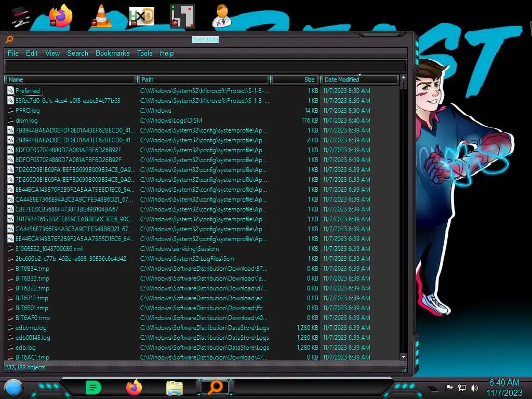Image resolution: width=532 pixels, height=399 pixels.
Task: Open the gray maze-like desktop icon
Action: coord(182,16)
